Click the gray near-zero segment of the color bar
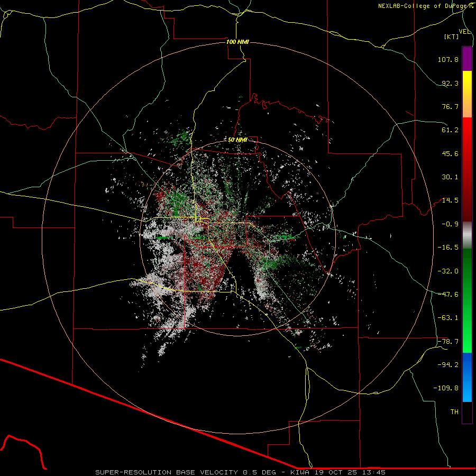The height and width of the screenshot is (476, 476). tap(467, 235)
